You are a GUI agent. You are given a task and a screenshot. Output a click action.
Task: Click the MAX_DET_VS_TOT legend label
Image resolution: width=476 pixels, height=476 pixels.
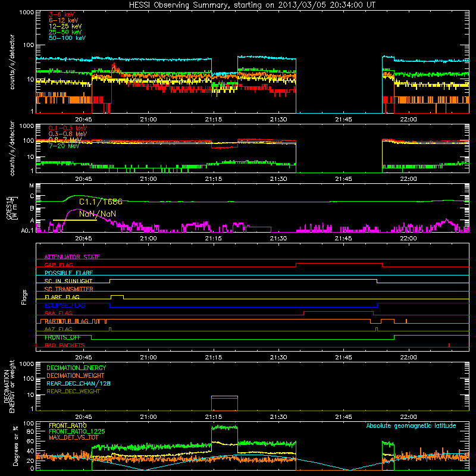point(73,437)
